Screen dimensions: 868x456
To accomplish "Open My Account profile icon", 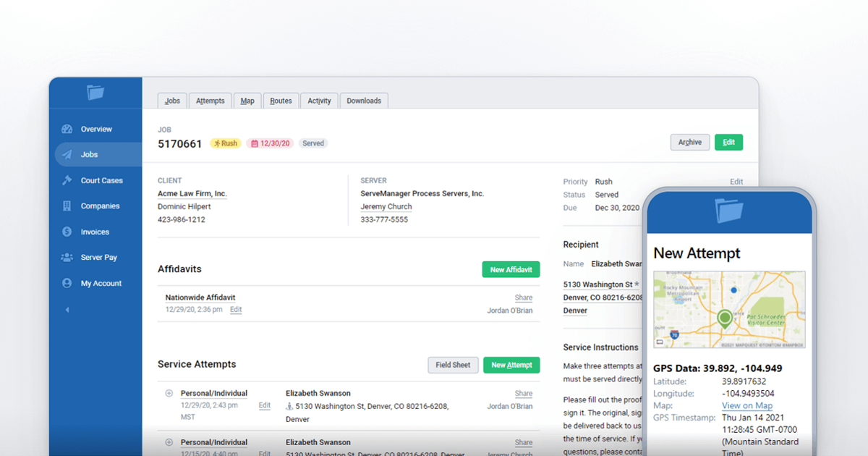I will point(66,283).
